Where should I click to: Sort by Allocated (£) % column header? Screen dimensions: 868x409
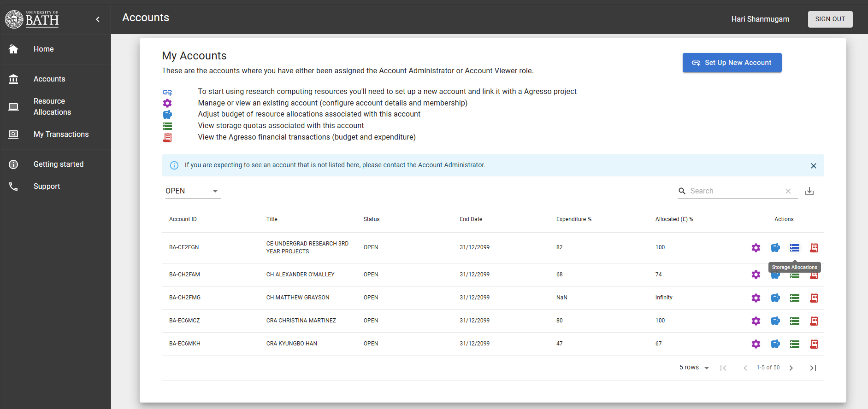tap(674, 219)
